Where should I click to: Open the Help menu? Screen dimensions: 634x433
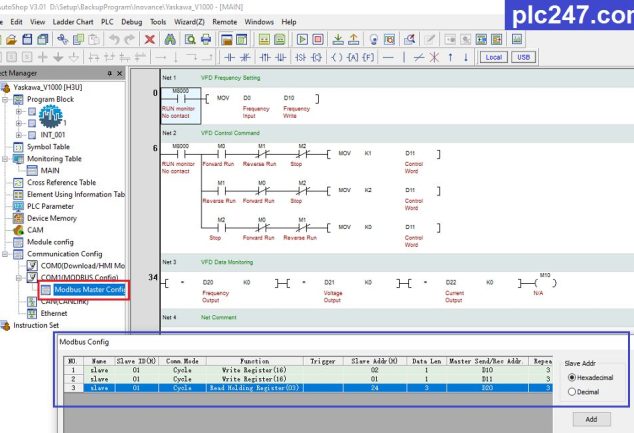[x=289, y=22]
